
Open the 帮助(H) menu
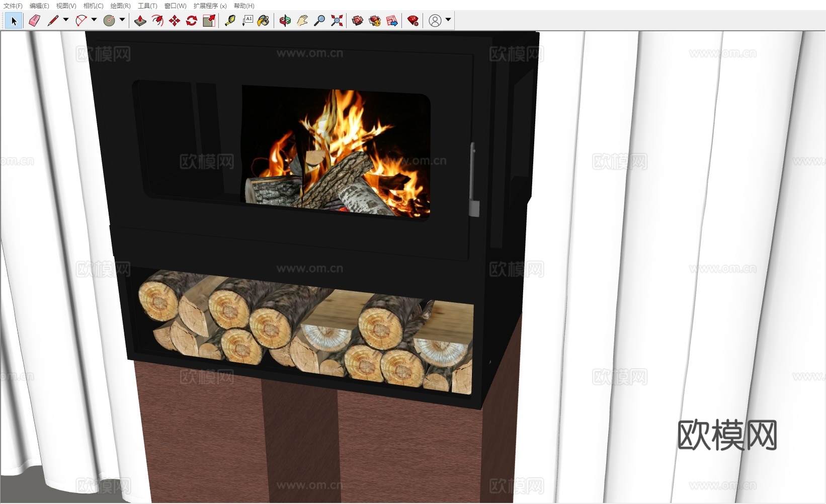(x=244, y=6)
